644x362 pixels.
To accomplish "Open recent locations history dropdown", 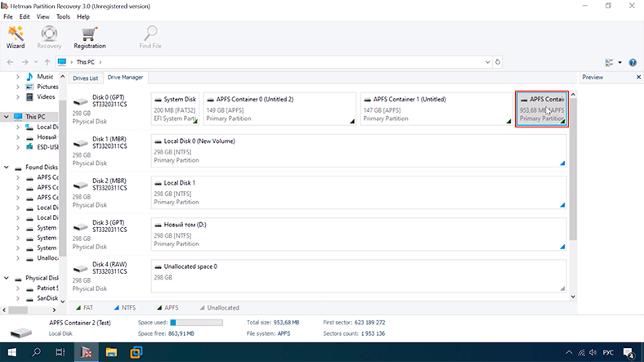I will coord(36,62).
